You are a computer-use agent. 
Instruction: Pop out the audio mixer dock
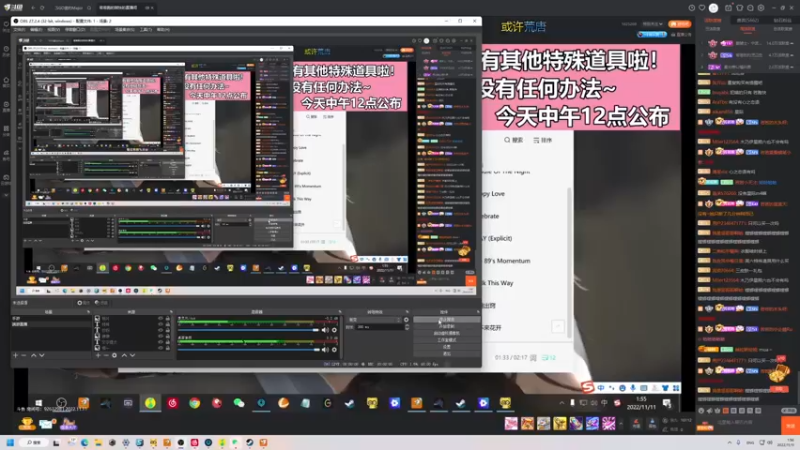point(340,312)
